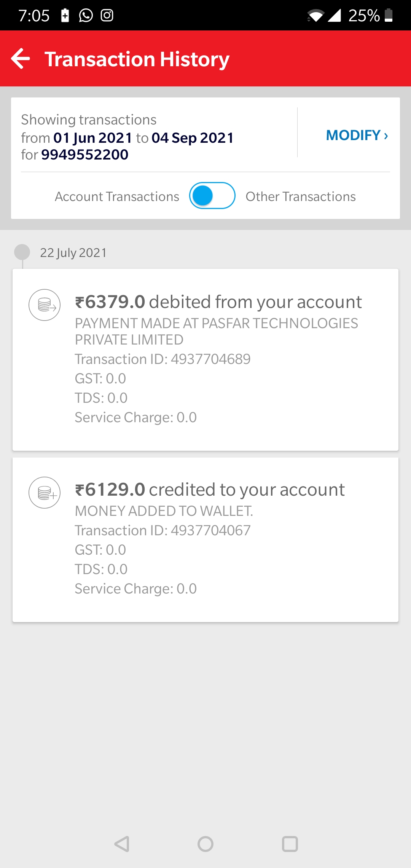Tap the 22 July 2021 timeline marker

tap(22, 252)
